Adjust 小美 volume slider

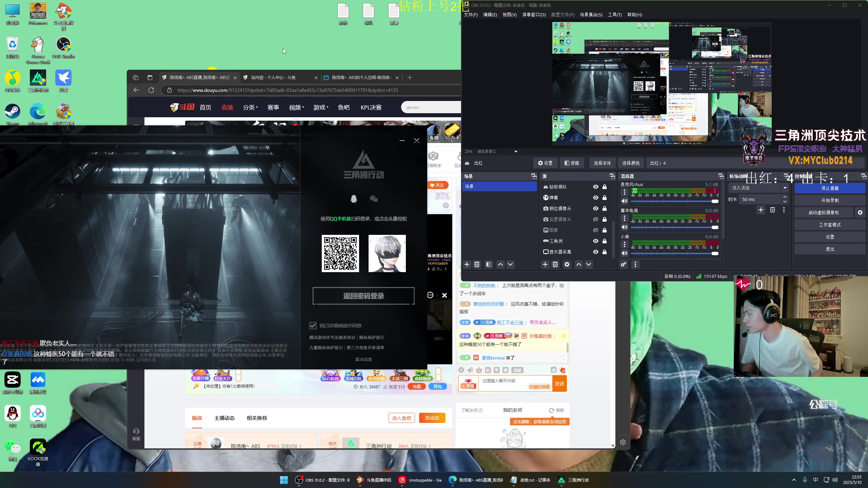675,253
